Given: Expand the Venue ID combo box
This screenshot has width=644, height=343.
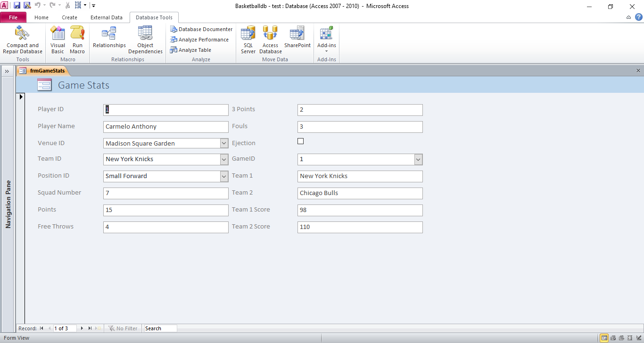Looking at the screenshot, I should pos(224,143).
